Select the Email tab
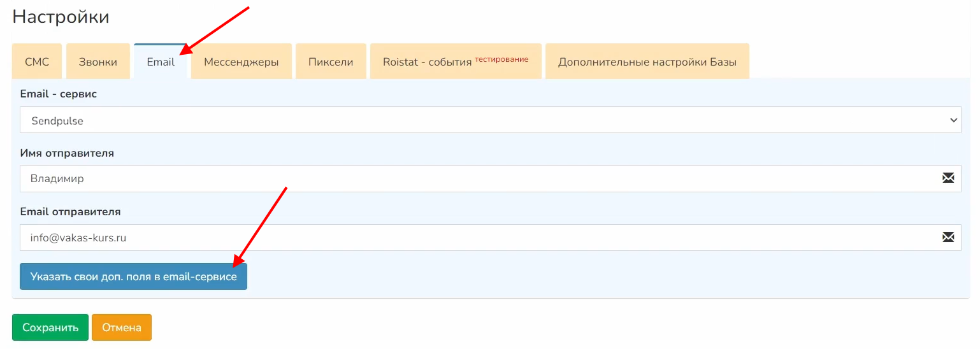Screen dimensions: 980x349 (x=161, y=62)
